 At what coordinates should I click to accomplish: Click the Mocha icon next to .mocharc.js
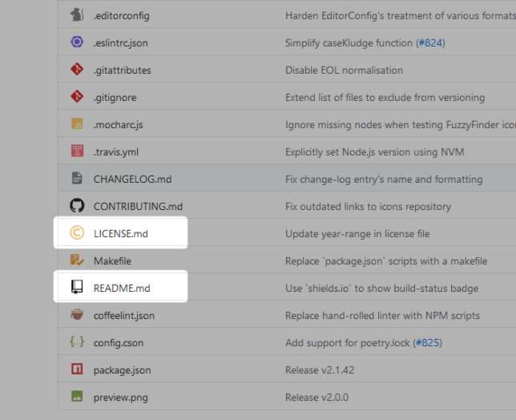pos(77,124)
